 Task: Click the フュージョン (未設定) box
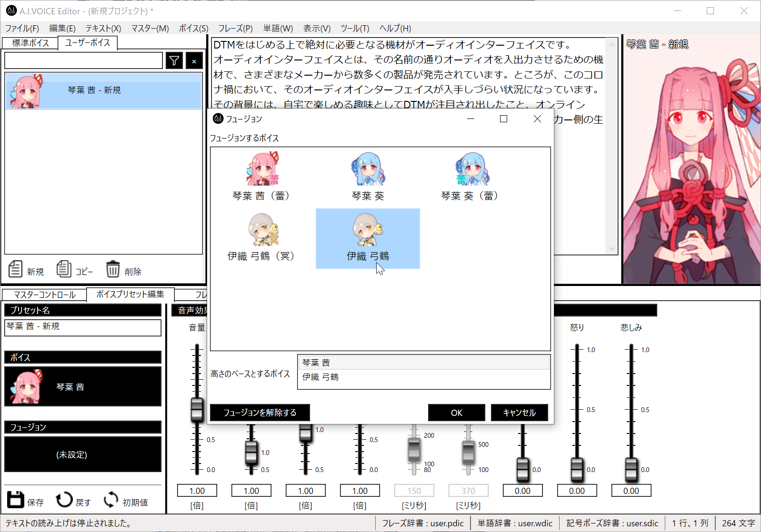[x=83, y=454]
